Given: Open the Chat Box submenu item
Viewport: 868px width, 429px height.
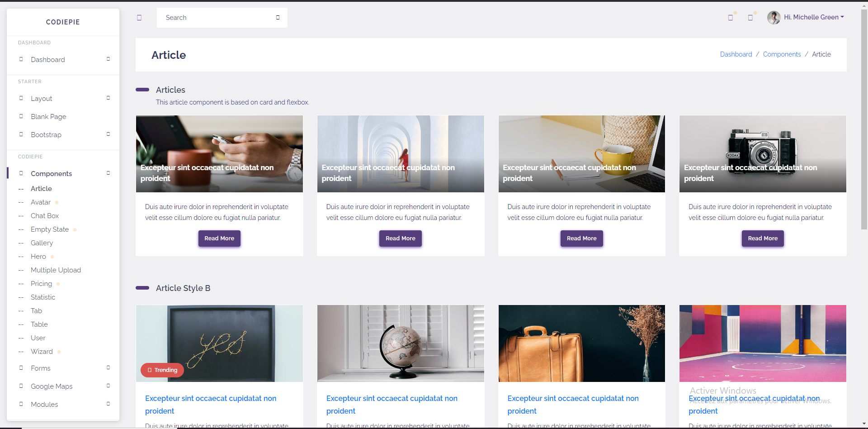Looking at the screenshot, I should tap(45, 216).
